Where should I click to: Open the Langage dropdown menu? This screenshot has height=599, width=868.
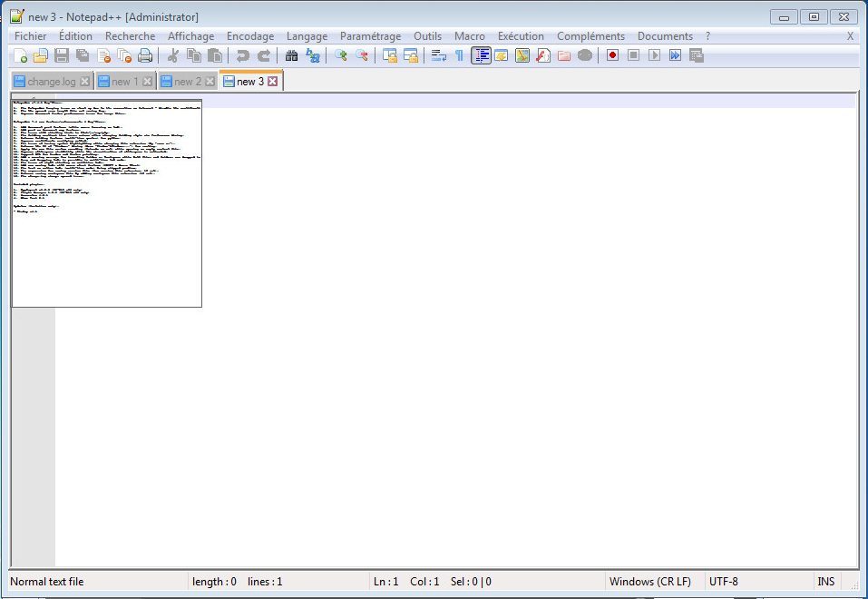point(307,36)
